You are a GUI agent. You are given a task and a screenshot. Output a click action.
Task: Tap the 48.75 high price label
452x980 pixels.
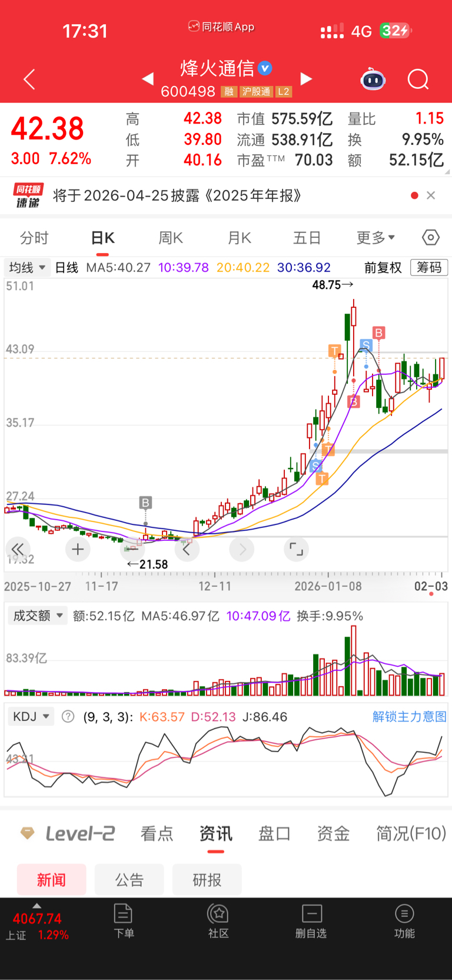[333, 285]
